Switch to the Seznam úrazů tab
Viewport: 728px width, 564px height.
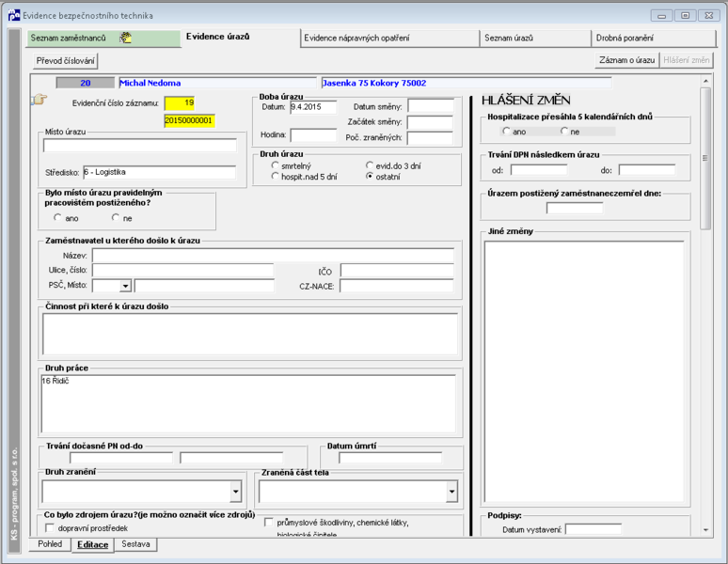pos(535,39)
